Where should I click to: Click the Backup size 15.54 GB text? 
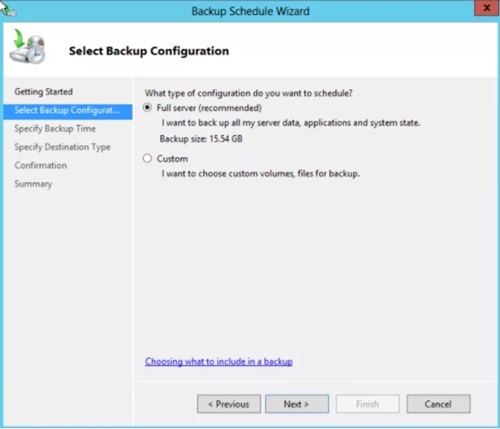201,139
